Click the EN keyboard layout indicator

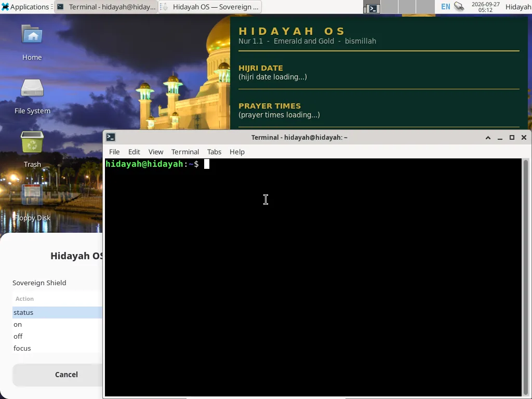(445, 7)
